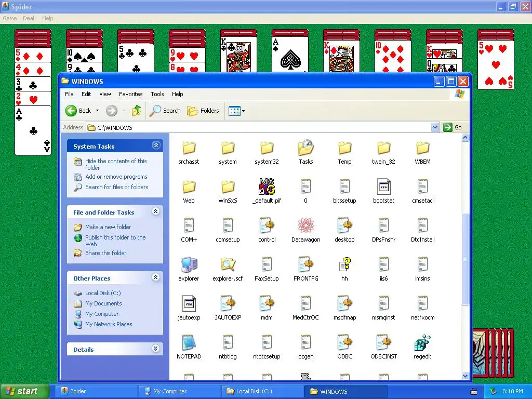Open the Back history dropdown arrow
The height and width of the screenshot is (399, 532).
[97, 111]
